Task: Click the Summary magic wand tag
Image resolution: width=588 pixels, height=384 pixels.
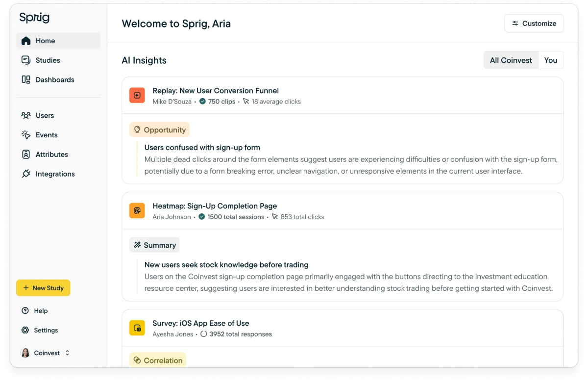Action: [155, 245]
